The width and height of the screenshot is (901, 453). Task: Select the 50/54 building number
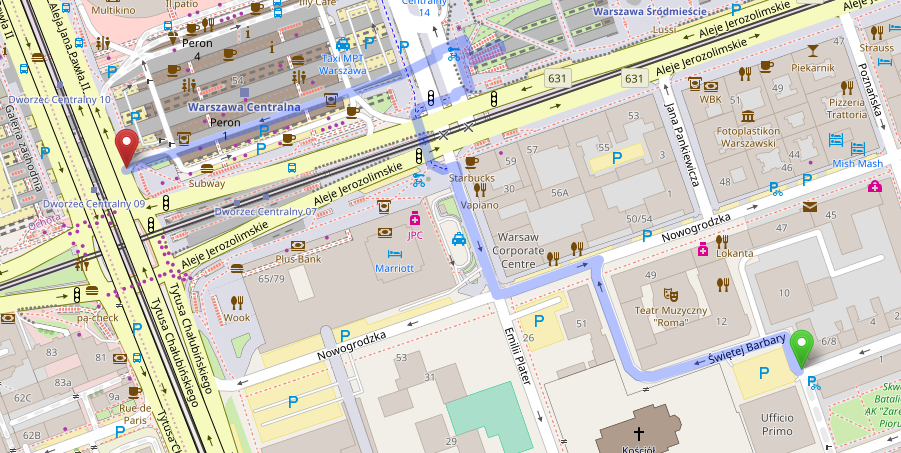click(x=639, y=219)
